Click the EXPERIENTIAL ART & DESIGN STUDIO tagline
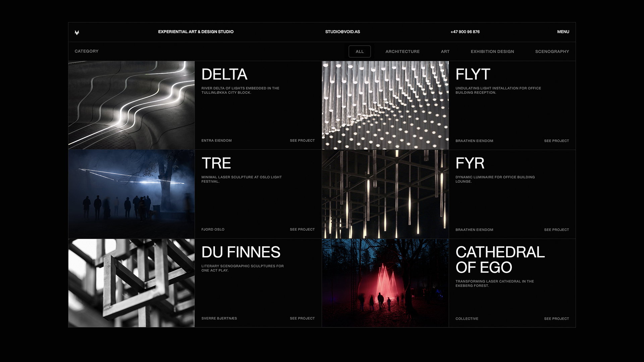The width and height of the screenshot is (644, 362). pos(196,32)
